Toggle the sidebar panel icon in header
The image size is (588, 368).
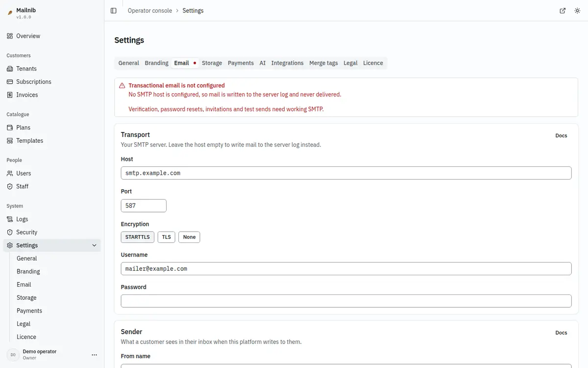(114, 11)
